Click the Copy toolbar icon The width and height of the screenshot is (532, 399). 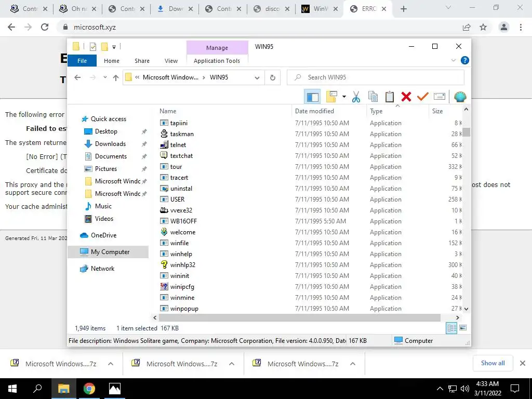tap(373, 97)
